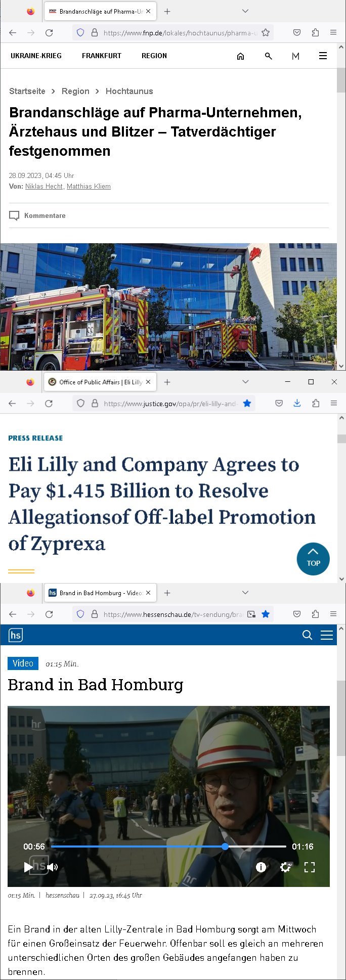Open the hessenschau site menu icon
This screenshot has width=346, height=980.
coord(327,635)
